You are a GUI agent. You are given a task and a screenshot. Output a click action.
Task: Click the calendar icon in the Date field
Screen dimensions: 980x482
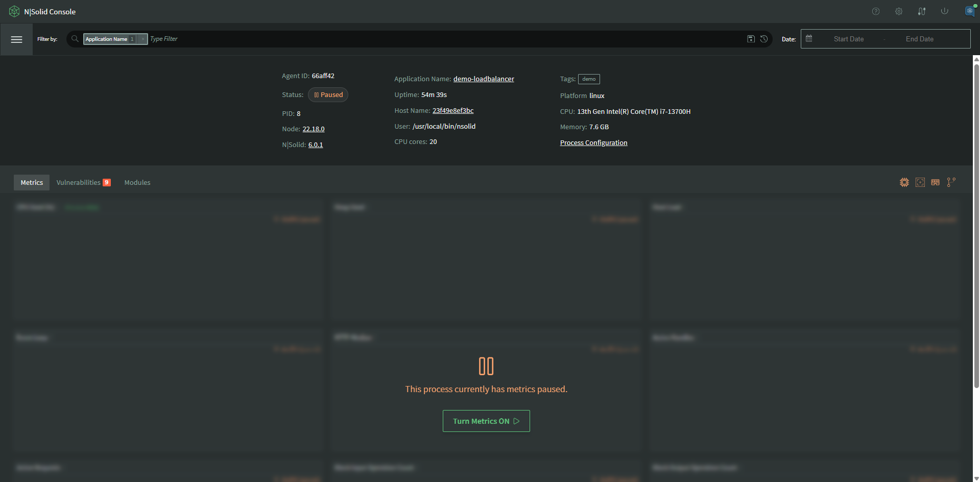pyautogui.click(x=808, y=38)
